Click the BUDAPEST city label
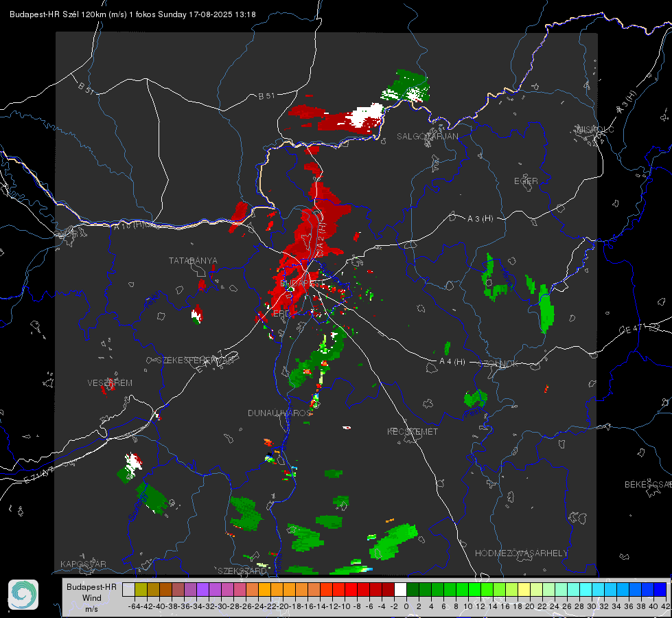 pos(303,284)
